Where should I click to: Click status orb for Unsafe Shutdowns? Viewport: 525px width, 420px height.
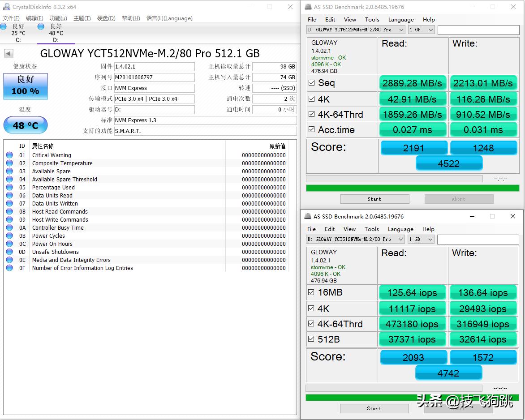(x=9, y=251)
